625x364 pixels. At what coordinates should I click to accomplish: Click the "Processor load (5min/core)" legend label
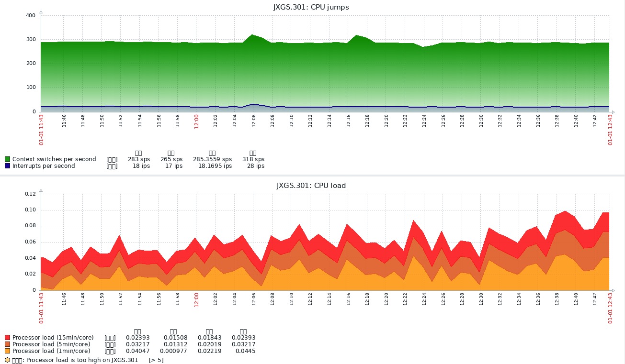pos(51,344)
